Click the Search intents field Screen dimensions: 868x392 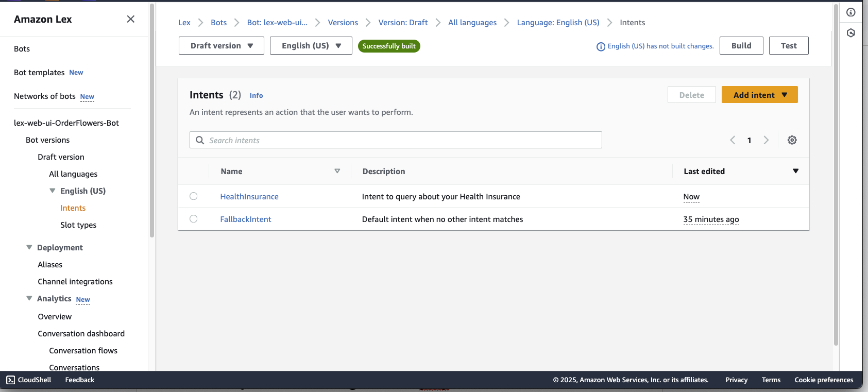396,140
